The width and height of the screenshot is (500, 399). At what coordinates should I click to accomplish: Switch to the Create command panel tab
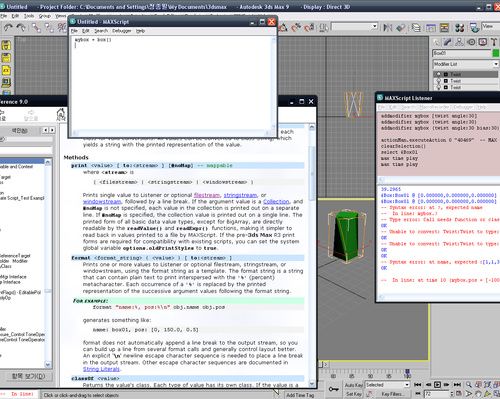click(x=436, y=42)
